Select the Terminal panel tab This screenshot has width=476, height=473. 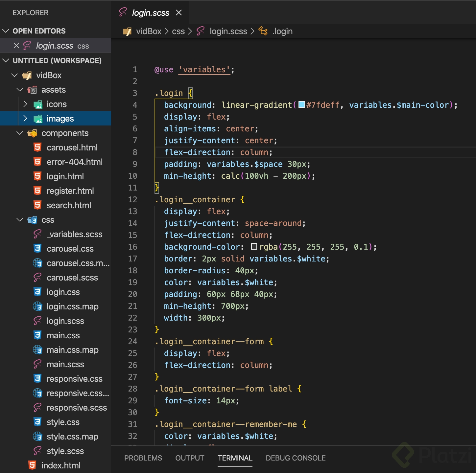coord(235,458)
